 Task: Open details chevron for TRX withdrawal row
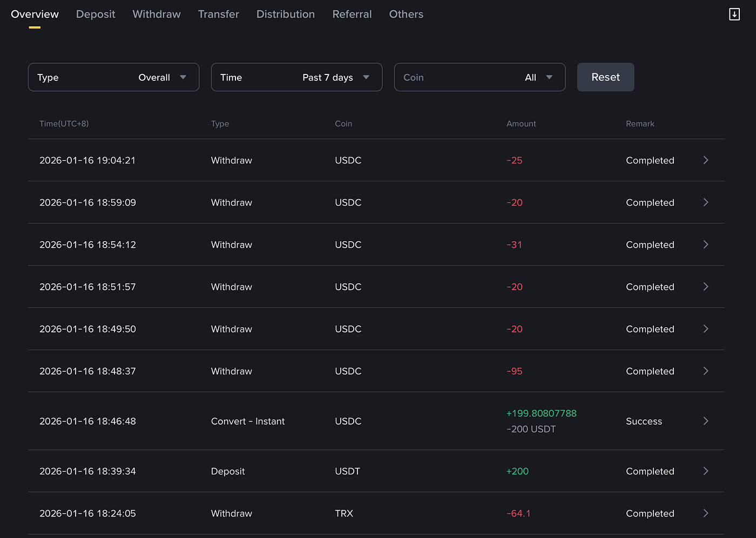point(706,513)
